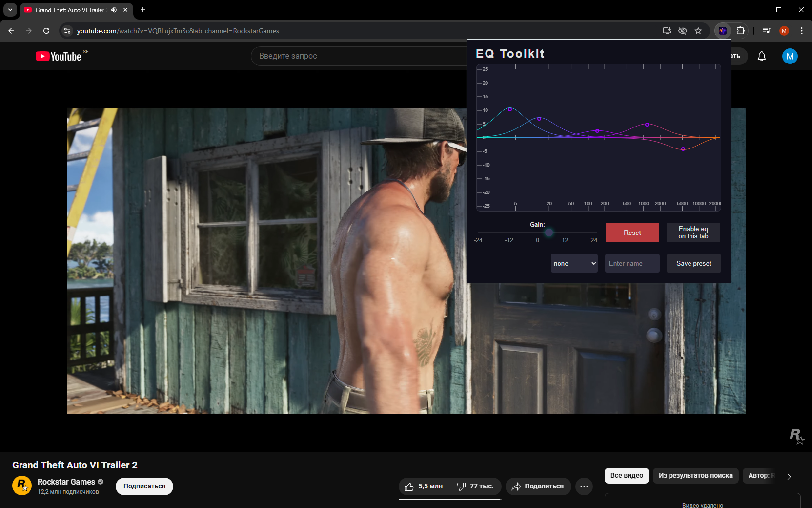The image size is (812, 508).
Task: Click the EQ point near 200 Hz
Action: (597, 131)
